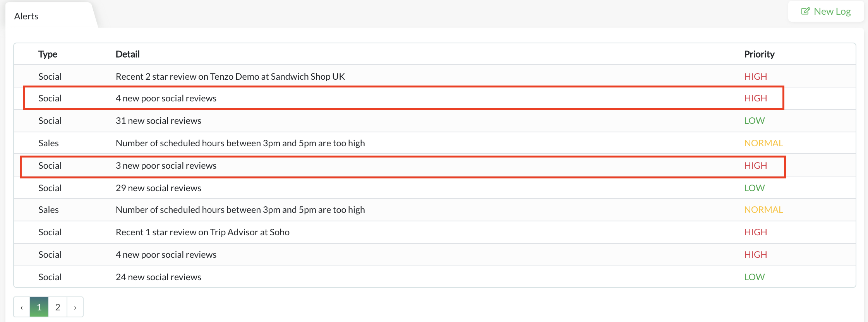Viewport: 868px width, 322px height.
Task: Click the previous page arrow
Action: [22, 307]
